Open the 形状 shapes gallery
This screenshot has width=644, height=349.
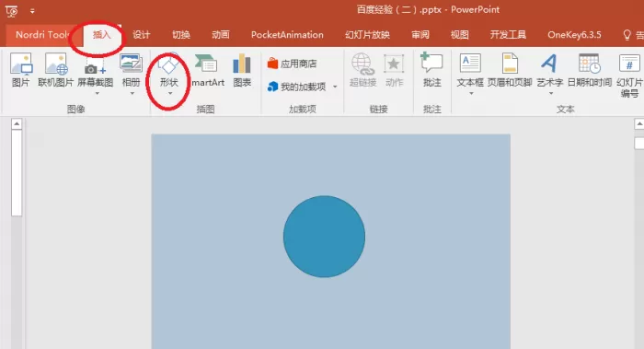point(168,73)
